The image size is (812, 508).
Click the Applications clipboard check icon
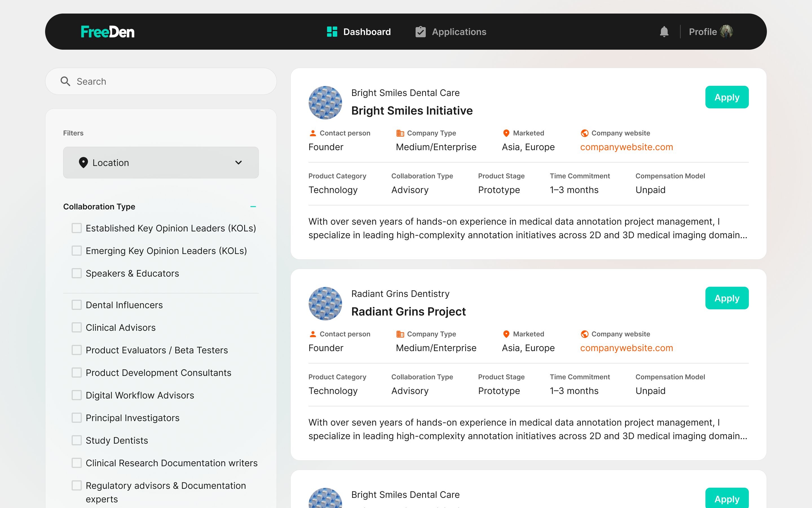pos(420,32)
